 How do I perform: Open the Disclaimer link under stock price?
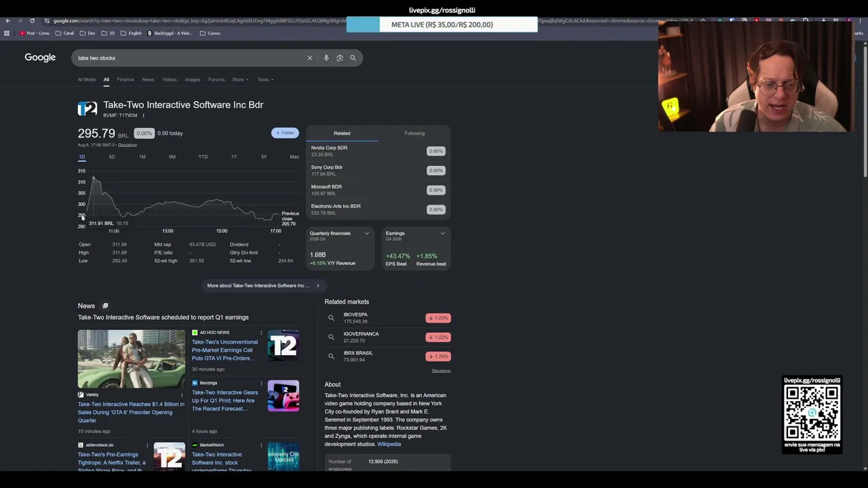(127, 145)
